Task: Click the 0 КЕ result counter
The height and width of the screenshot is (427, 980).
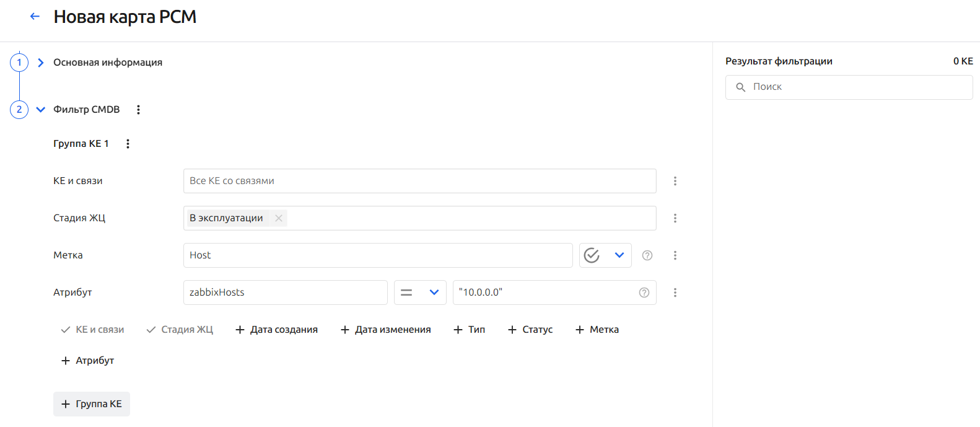Action: pyautogui.click(x=963, y=61)
